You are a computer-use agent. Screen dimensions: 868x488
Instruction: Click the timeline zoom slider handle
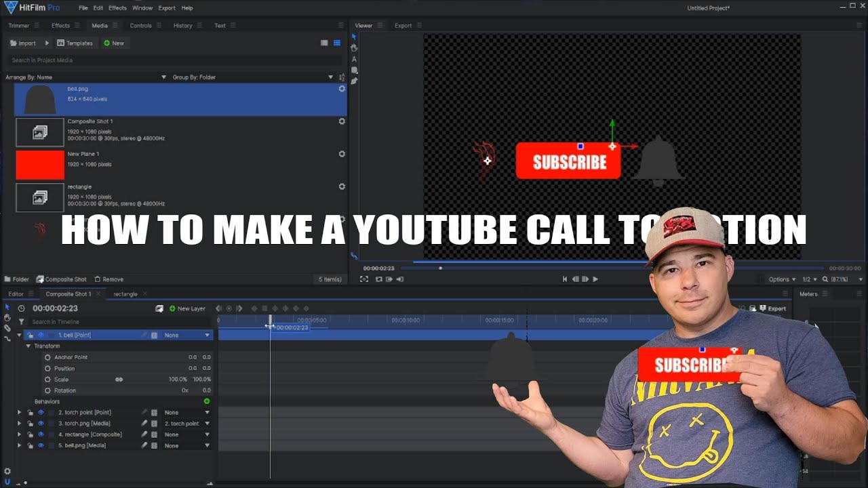coord(25,483)
